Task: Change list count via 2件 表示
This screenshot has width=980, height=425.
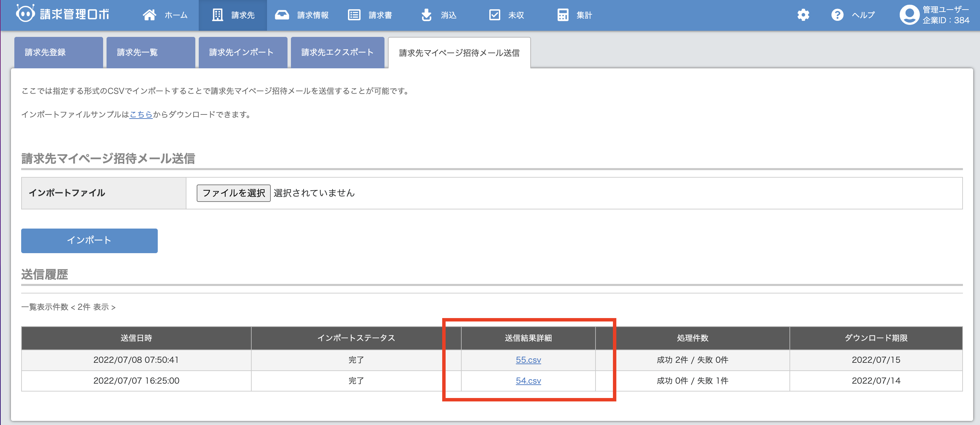Action: [93, 307]
